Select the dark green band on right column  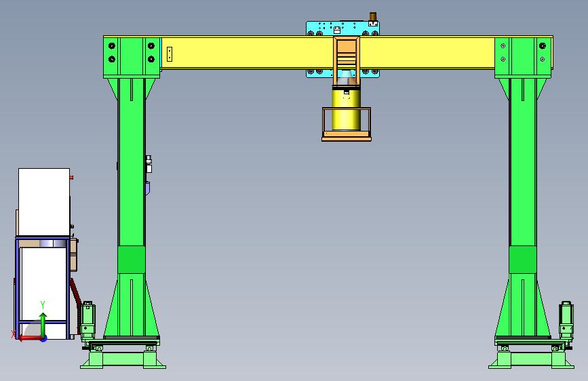[523, 260]
